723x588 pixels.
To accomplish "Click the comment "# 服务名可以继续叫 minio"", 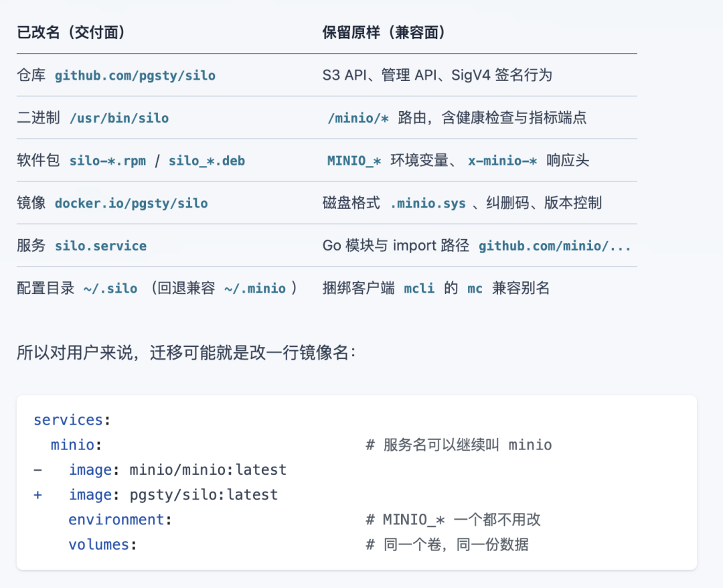I will click(459, 445).
